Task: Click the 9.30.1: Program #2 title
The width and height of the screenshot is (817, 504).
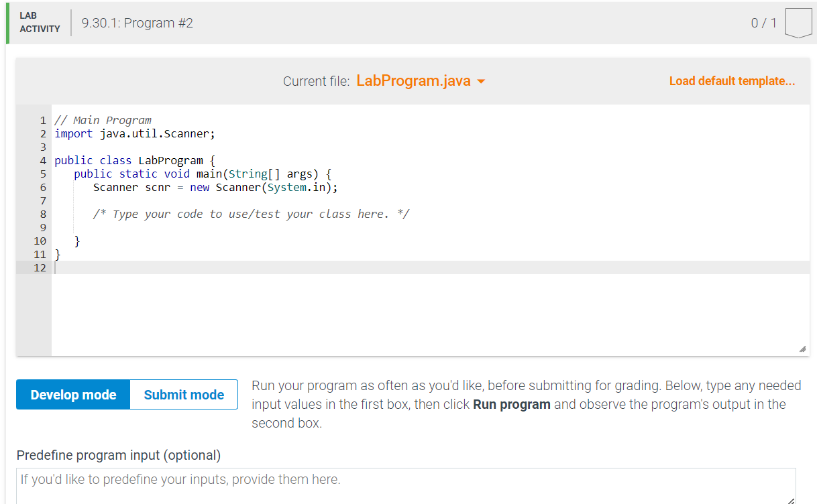Action: pos(137,22)
